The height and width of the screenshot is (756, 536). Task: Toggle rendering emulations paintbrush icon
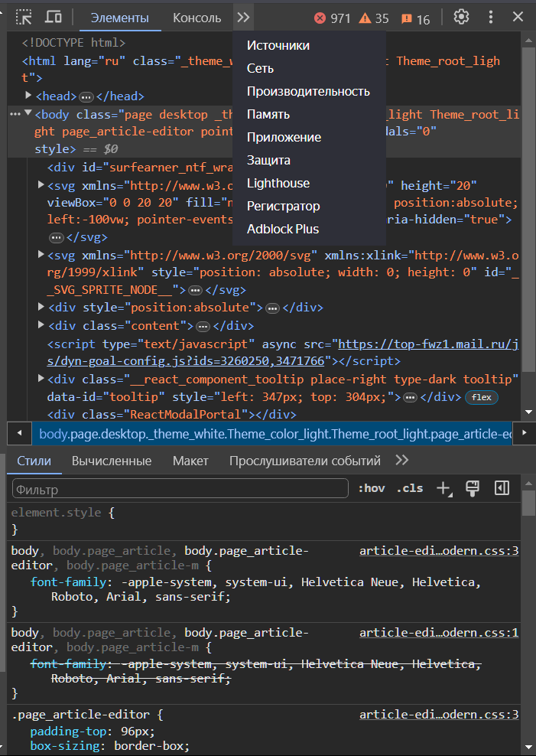tap(473, 488)
